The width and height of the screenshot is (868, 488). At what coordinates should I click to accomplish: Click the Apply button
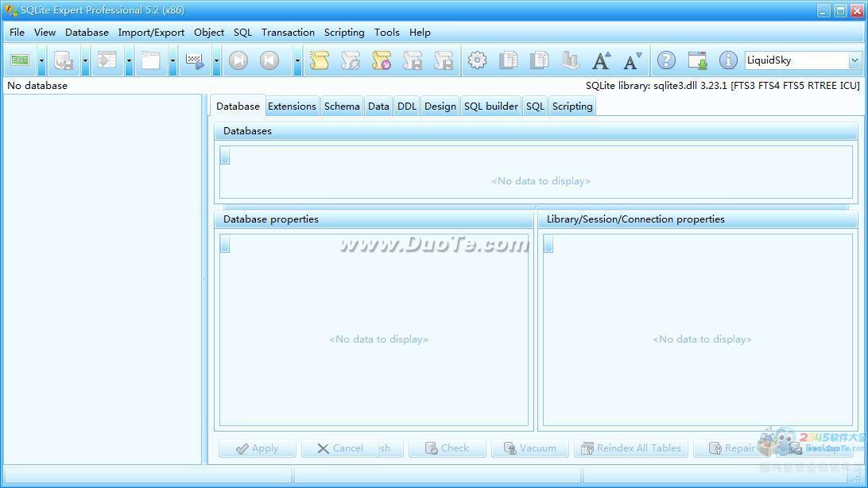258,448
